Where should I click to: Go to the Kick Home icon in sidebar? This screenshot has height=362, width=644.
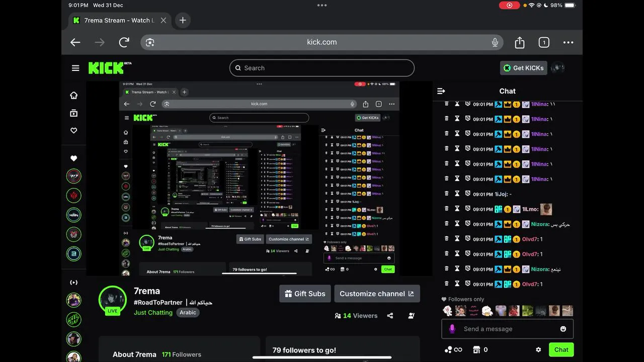click(x=74, y=95)
